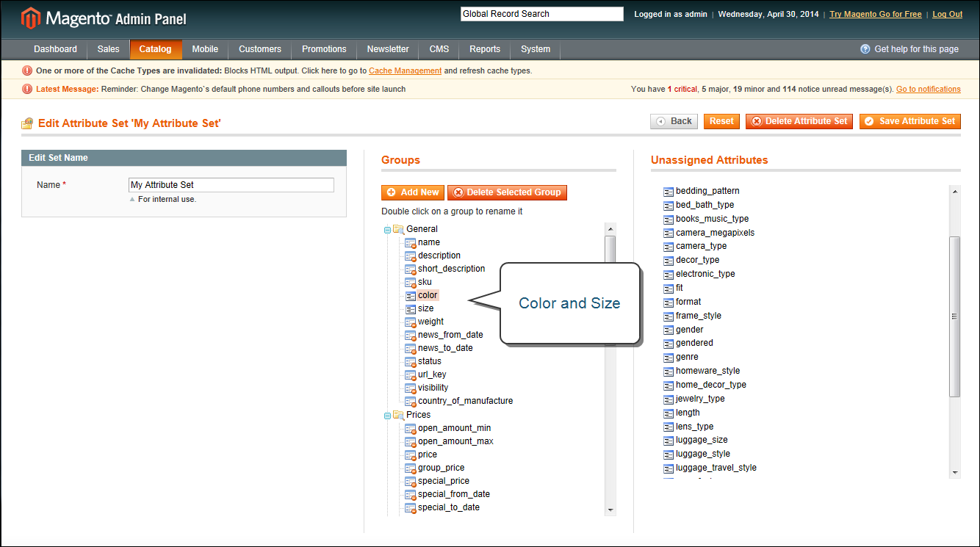Click the Unassigned Attributes scroll-up arrow

pos(955,191)
